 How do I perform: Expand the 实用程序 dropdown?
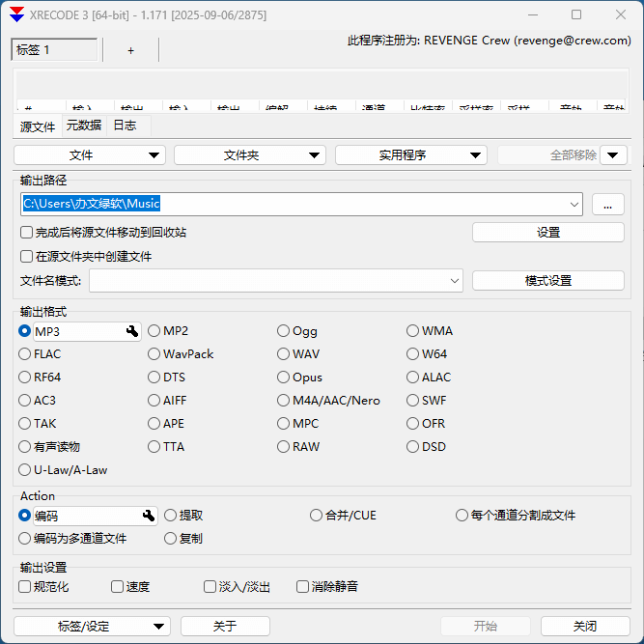(411, 155)
